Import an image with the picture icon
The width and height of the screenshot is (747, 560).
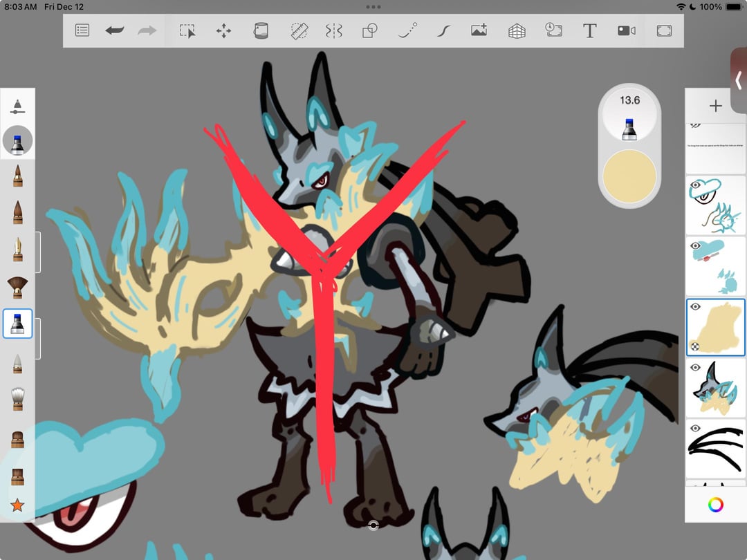479,30
